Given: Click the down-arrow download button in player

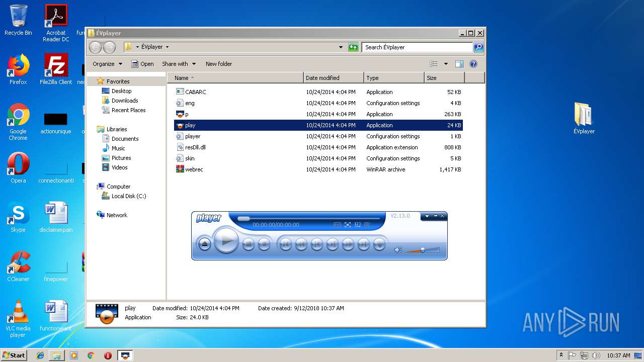Looking at the screenshot, I should click(x=379, y=244).
